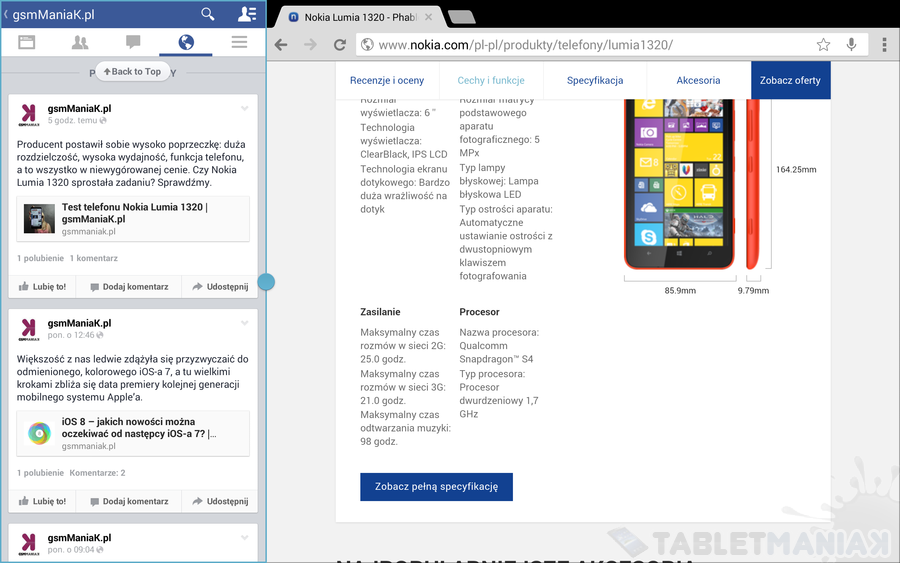Tap the Facebook search magnifier icon
Image resolution: width=900 pixels, height=563 pixels.
[x=208, y=14]
